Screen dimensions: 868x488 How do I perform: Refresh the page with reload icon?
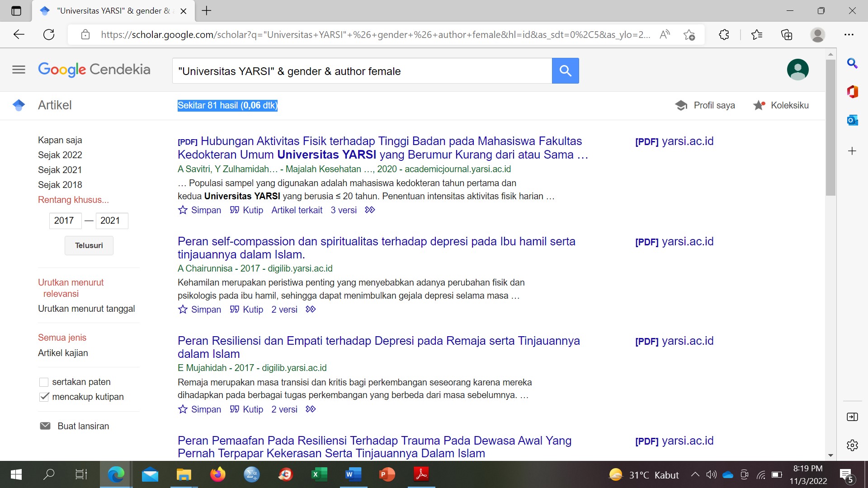click(x=49, y=34)
